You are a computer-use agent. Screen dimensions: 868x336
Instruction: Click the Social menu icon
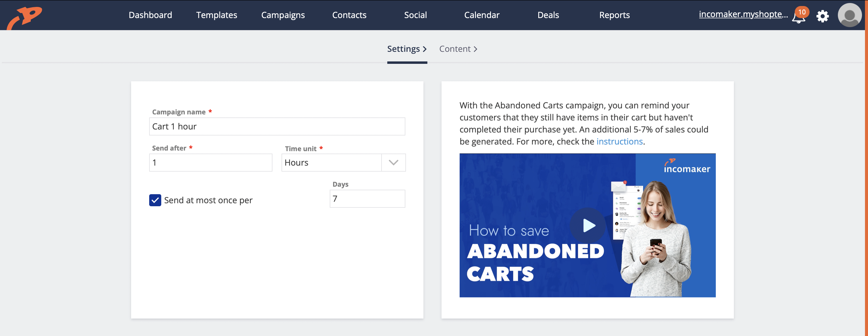point(415,15)
